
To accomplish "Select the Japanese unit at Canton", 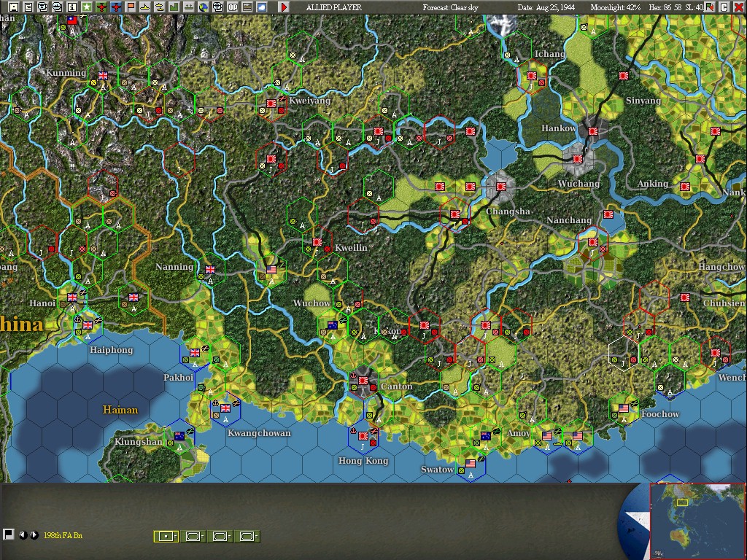I will click(x=363, y=381).
